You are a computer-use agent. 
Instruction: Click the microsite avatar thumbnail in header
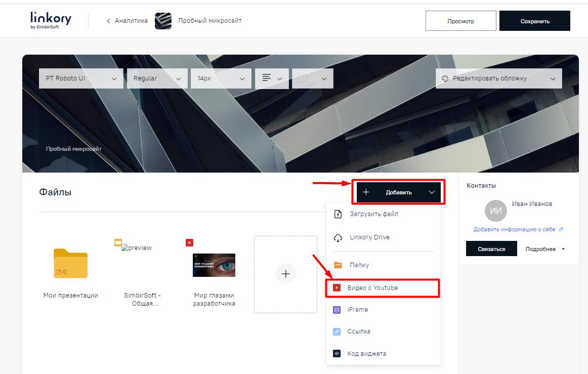point(163,21)
